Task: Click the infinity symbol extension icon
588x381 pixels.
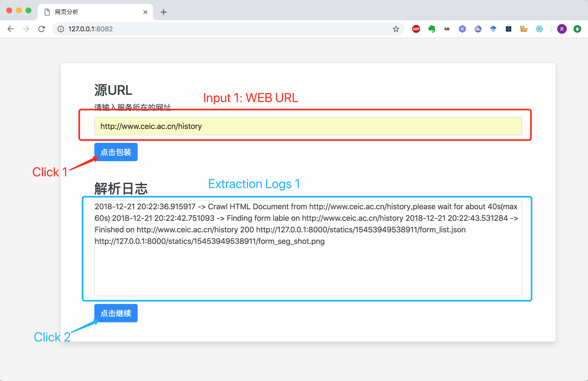Action: 447,29
